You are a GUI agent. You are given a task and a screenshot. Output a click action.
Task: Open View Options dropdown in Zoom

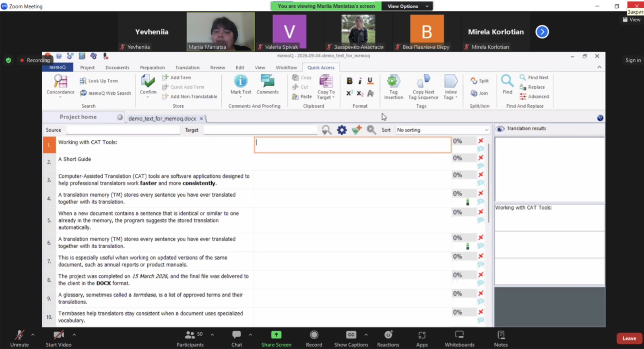point(408,6)
